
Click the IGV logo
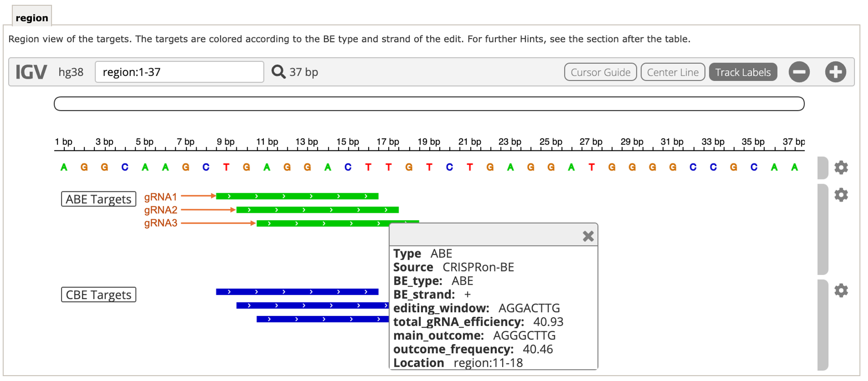(31, 72)
